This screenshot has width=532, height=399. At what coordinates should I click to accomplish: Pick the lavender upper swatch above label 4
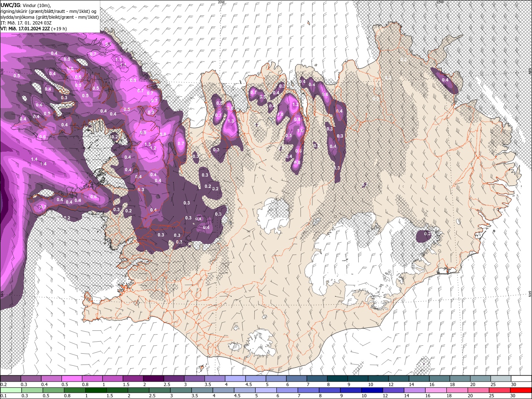click(x=234, y=379)
